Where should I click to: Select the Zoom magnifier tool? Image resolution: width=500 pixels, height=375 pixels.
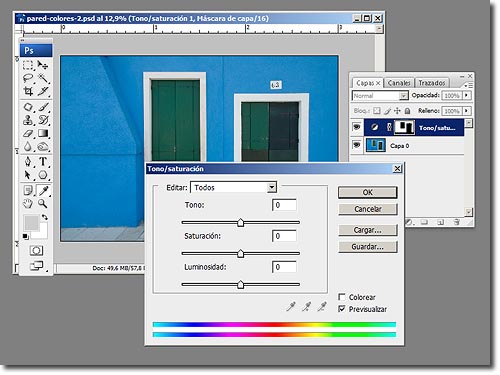tap(43, 203)
